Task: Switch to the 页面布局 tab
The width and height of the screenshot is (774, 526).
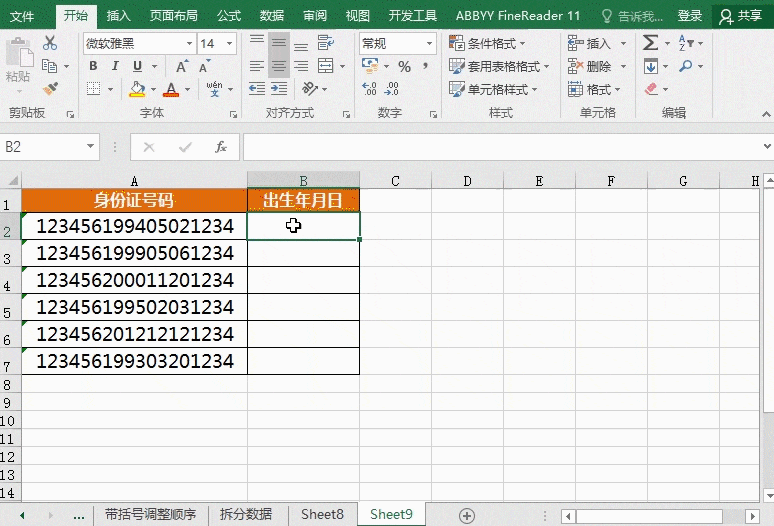Action: click(x=174, y=15)
